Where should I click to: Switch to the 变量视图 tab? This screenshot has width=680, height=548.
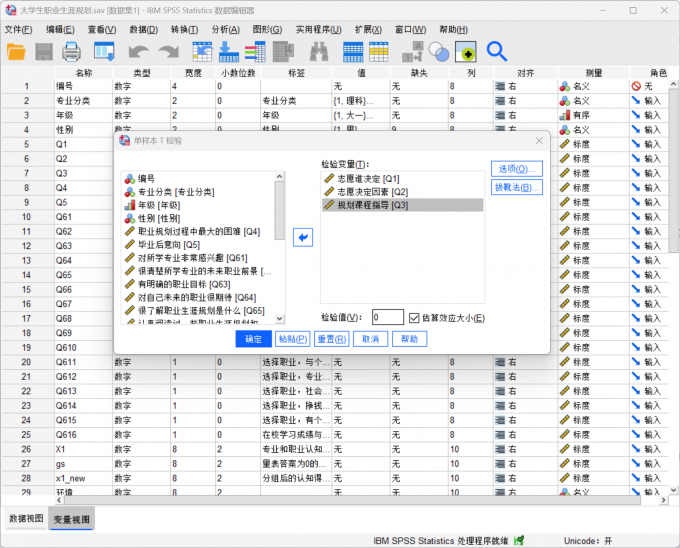(72, 519)
